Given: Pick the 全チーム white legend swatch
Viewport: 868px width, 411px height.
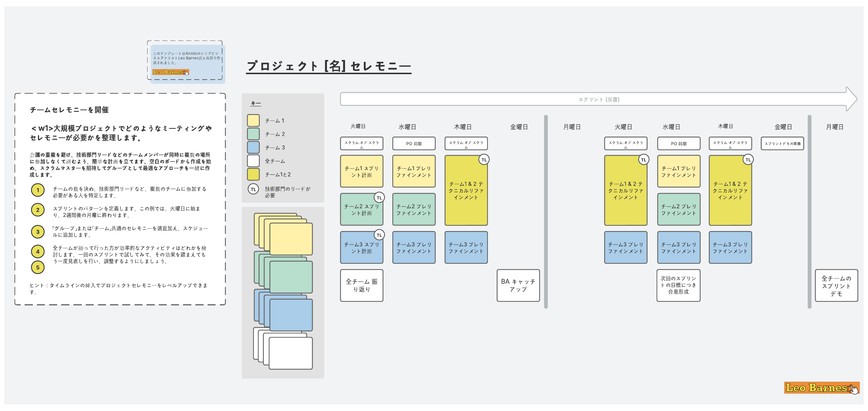Looking at the screenshot, I should [x=253, y=161].
